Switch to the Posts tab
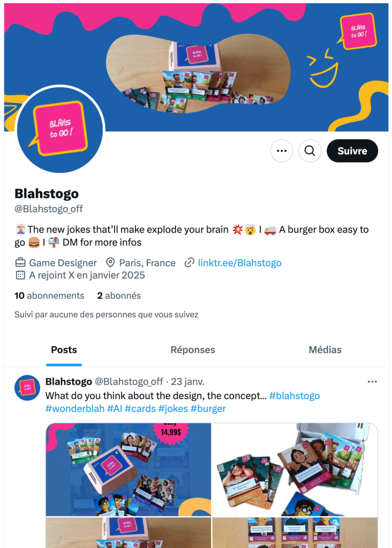392x548 pixels. [64, 350]
